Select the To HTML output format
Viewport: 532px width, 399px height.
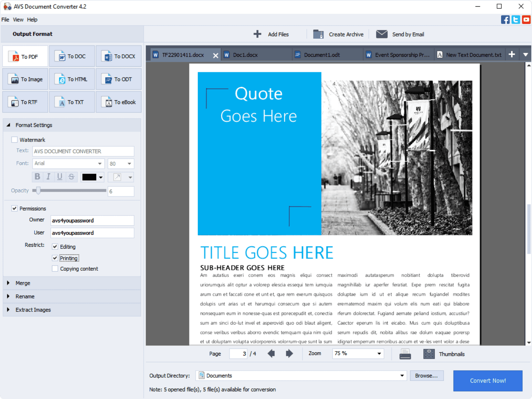[72, 79]
